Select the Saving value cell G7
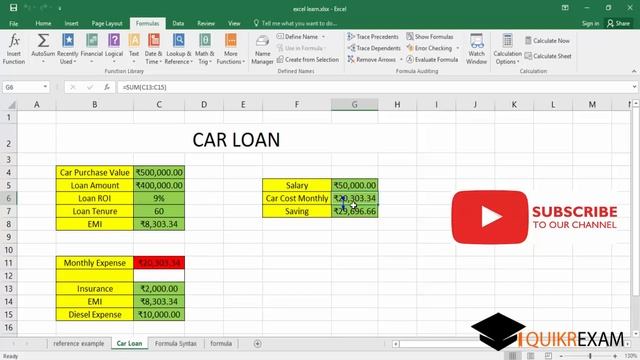The width and height of the screenshot is (640, 360). (x=355, y=211)
